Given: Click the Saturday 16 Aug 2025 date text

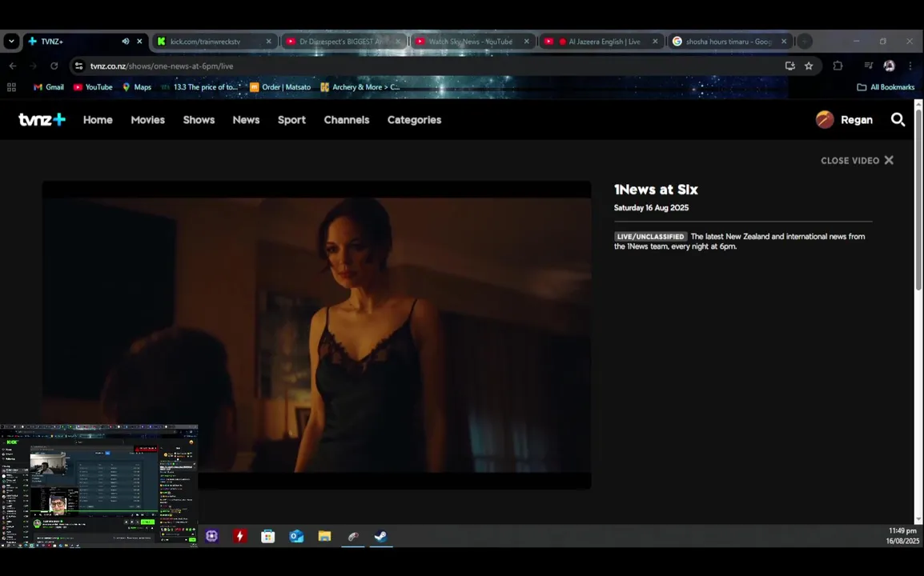Looking at the screenshot, I should tap(651, 208).
